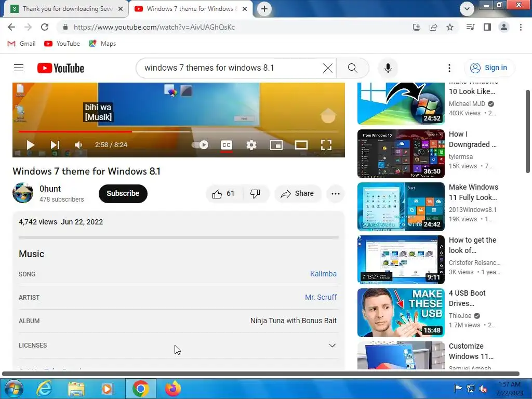Viewport: 532px width, 399px height.
Task: Open the media control icon in Chrome toolbar
Action: pos(470,27)
